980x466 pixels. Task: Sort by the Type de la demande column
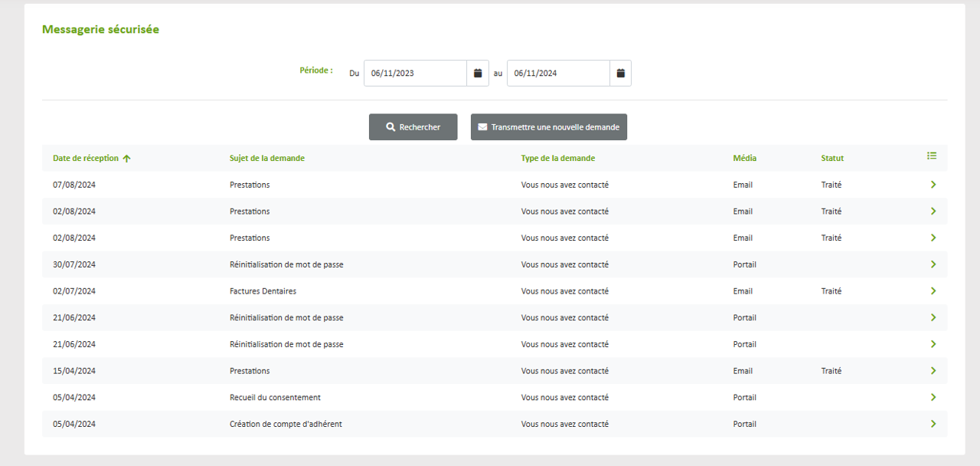(557, 159)
